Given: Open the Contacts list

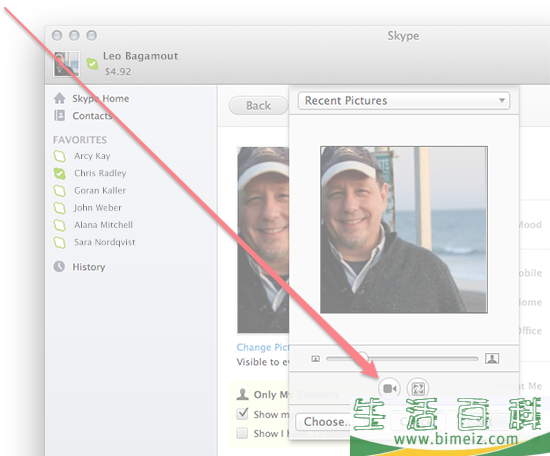Looking at the screenshot, I should (92, 116).
